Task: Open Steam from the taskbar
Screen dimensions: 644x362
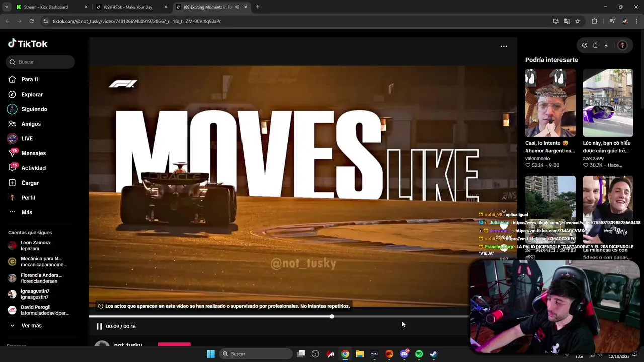Action: point(434,354)
